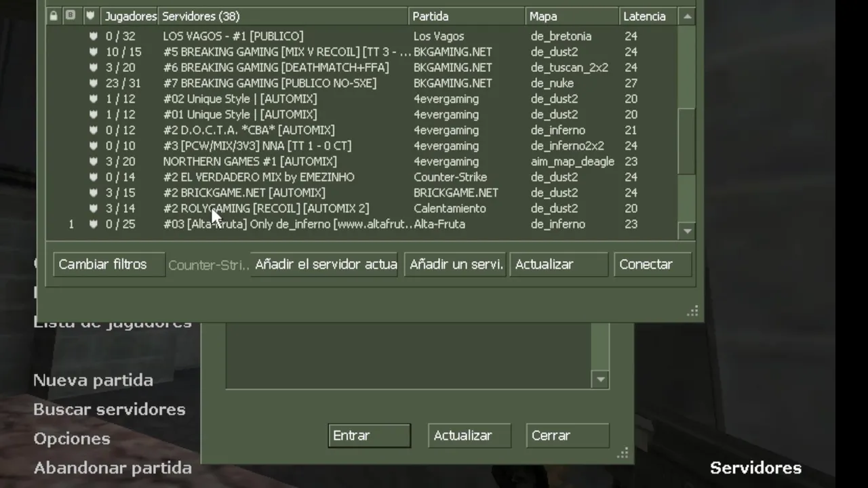Screen dimensions: 868x488
Task: Click shield icon of #01 Unique Style row
Action: coord(94,115)
